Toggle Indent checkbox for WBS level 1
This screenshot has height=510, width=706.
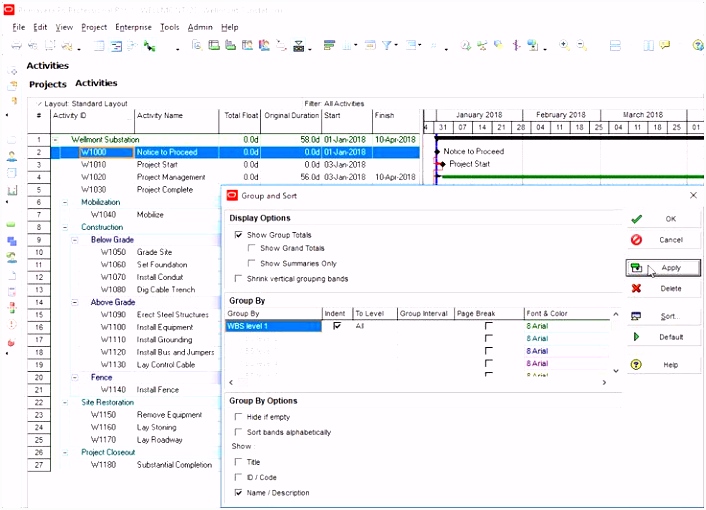pos(337,325)
